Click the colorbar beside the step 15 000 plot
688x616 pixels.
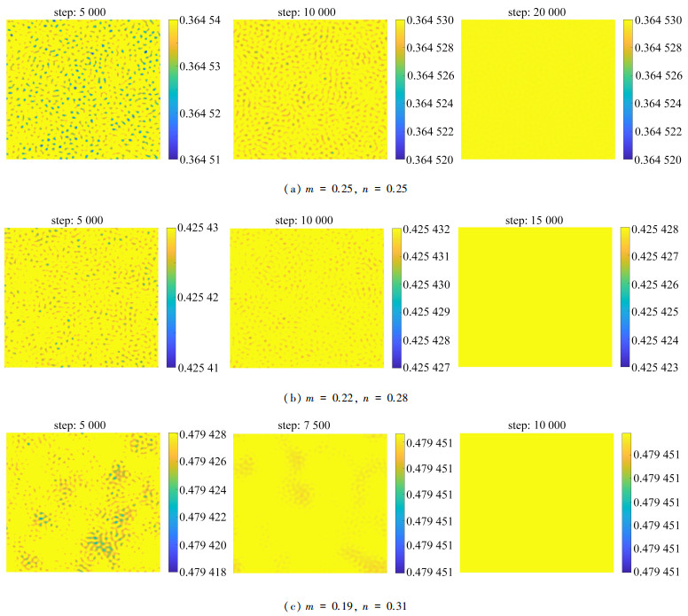click(624, 296)
